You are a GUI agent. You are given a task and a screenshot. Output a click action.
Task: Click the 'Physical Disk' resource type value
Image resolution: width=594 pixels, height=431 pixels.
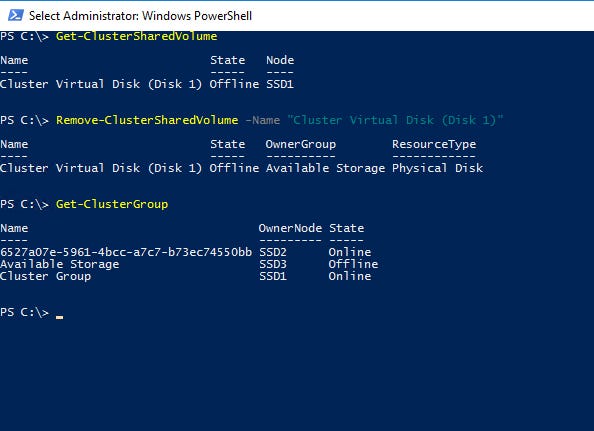438,168
